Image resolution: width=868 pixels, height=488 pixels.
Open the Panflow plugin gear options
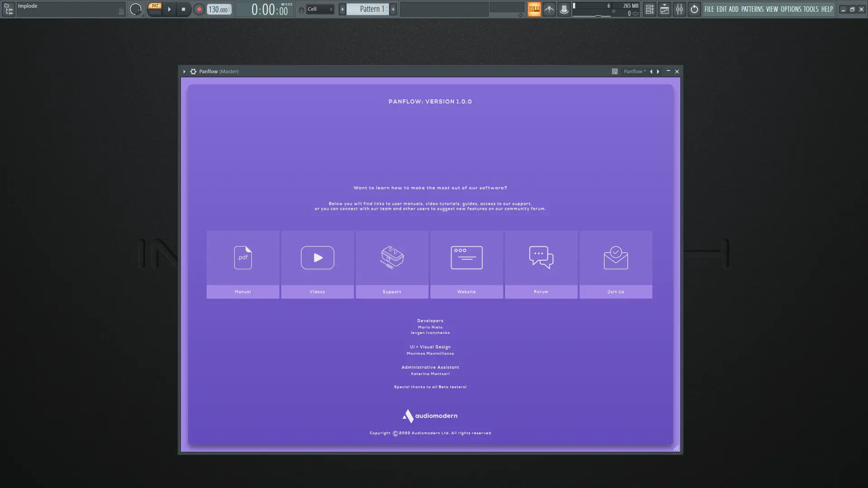(x=193, y=71)
